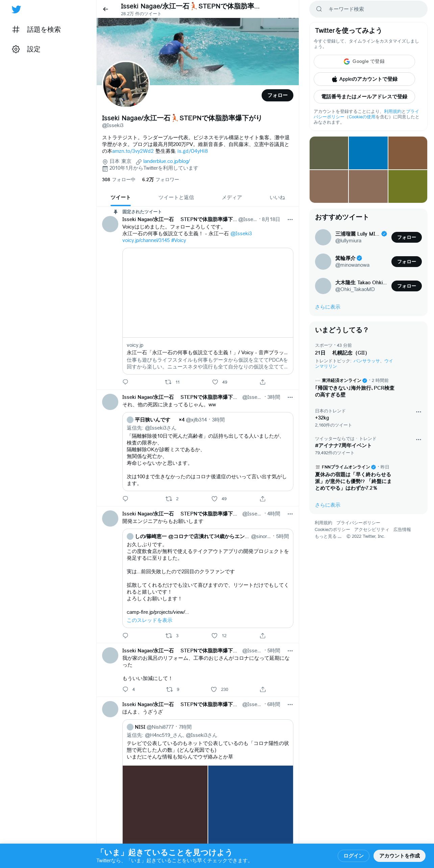Share 開発エンジニアからもお願いします tweet
The width and height of the screenshot is (434, 868).
click(263, 635)
